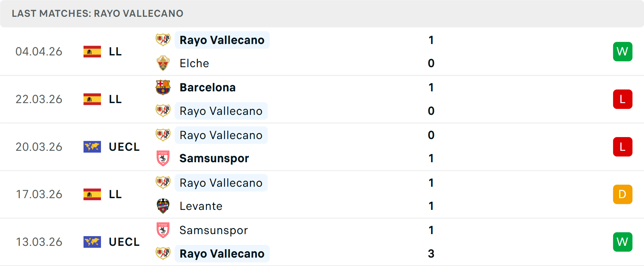Screen dimensions: 644x266
Task: Open the Rayo Vallecano team link in the top match
Action: (x=222, y=40)
